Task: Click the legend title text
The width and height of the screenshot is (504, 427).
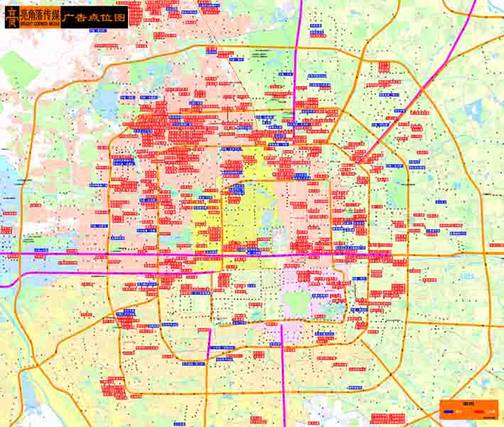Action: tap(467, 403)
